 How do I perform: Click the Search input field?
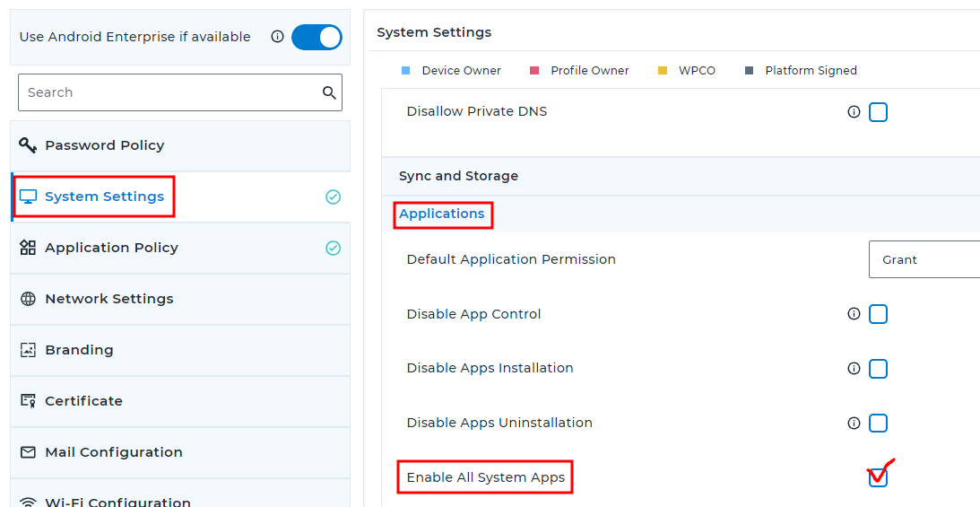[x=180, y=92]
